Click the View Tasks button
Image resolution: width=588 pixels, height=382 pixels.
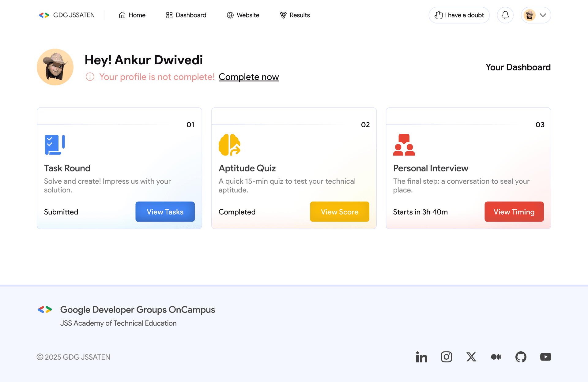click(165, 212)
